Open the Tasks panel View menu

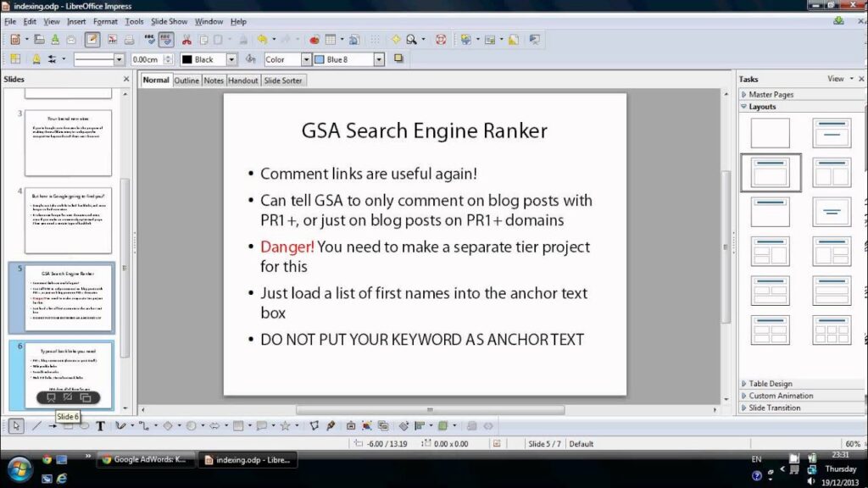[839, 79]
